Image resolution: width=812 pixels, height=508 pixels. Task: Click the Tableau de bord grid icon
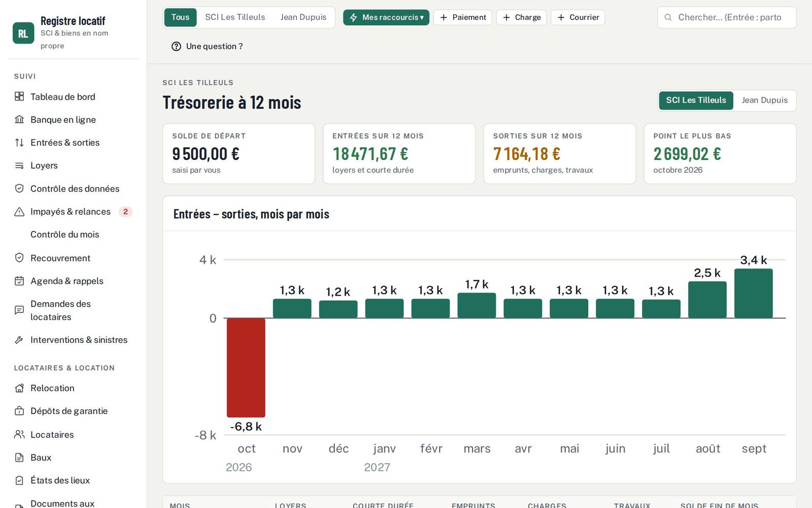pos(19,97)
